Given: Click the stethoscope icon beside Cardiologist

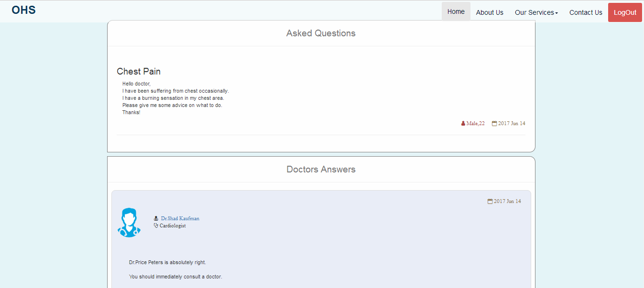Looking at the screenshot, I should click(156, 225).
